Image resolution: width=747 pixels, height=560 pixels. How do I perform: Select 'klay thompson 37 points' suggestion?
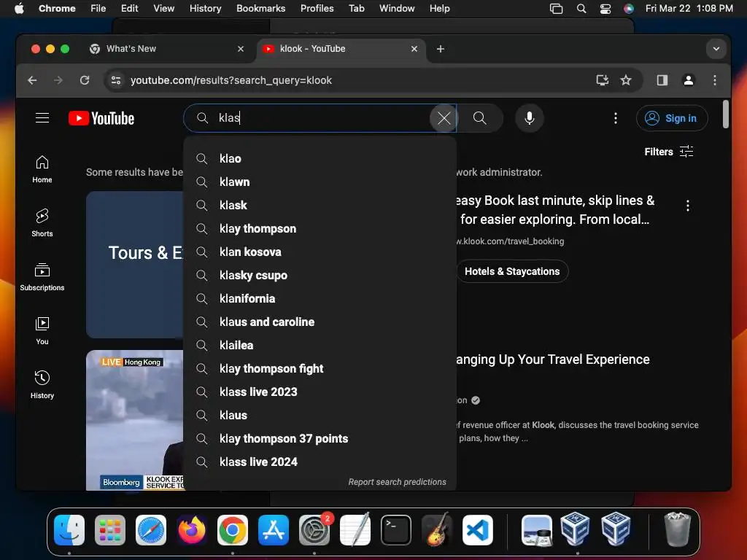click(x=320, y=438)
